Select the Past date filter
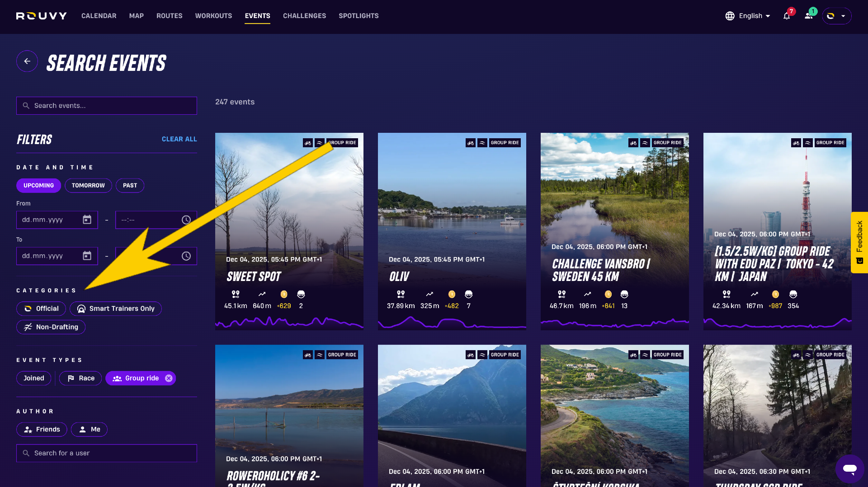This screenshot has height=487, width=868. pyautogui.click(x=130, y=185)
